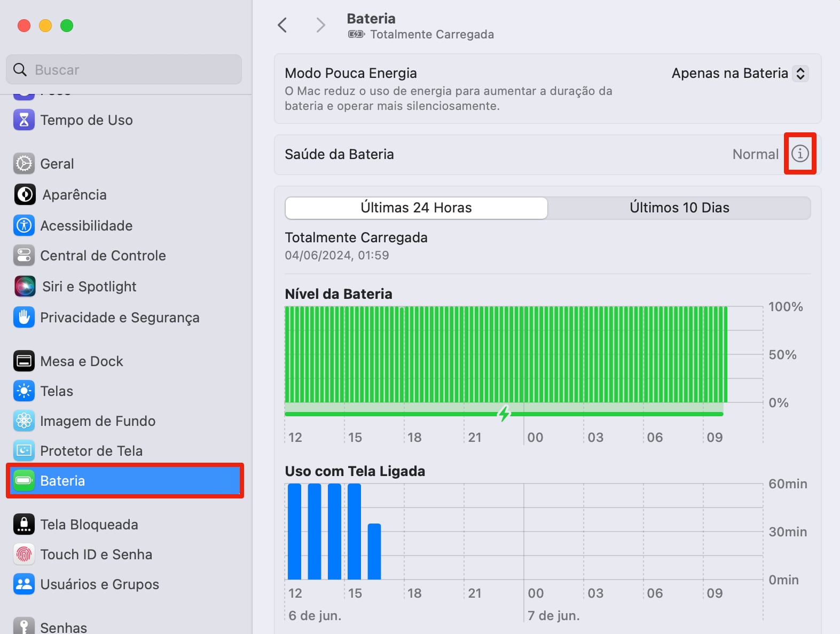Open Tempo de Uso hourglass icon
Image resolution: width=840 pixels, height=634 pixels.
click(24, 120)
